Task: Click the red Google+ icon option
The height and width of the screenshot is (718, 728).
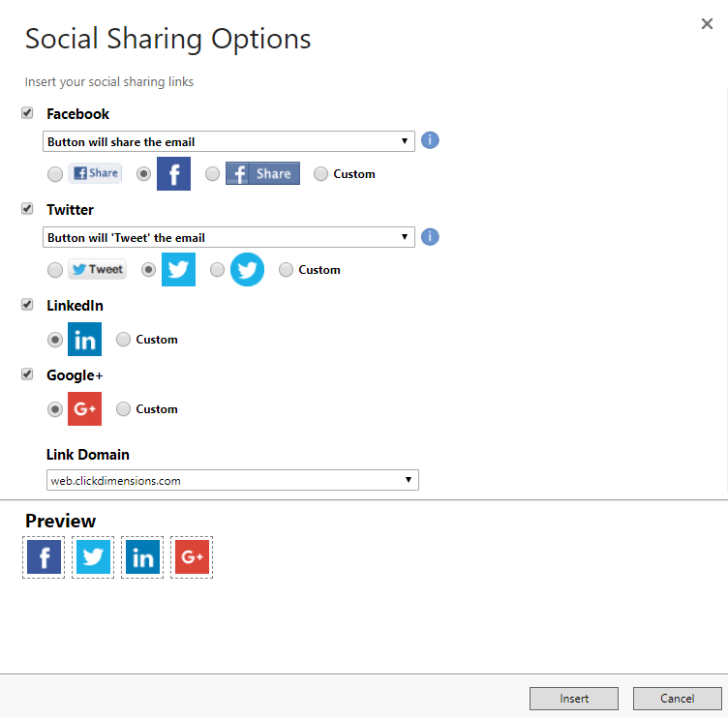Action: 84,409
